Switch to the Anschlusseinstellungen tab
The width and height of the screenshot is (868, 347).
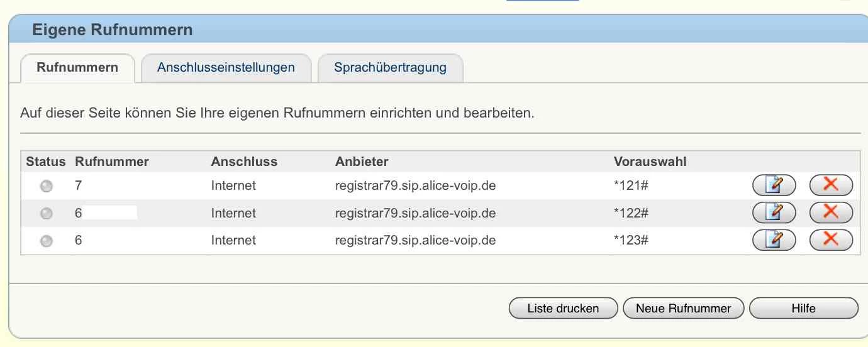[x=226, y=68]
